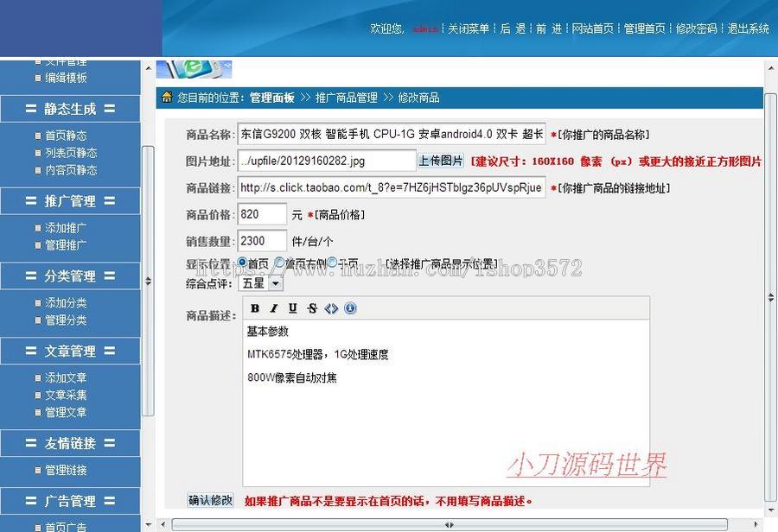Apply underline in the description editor
Viewport: 778px width, 532px height.
[293, 307]
